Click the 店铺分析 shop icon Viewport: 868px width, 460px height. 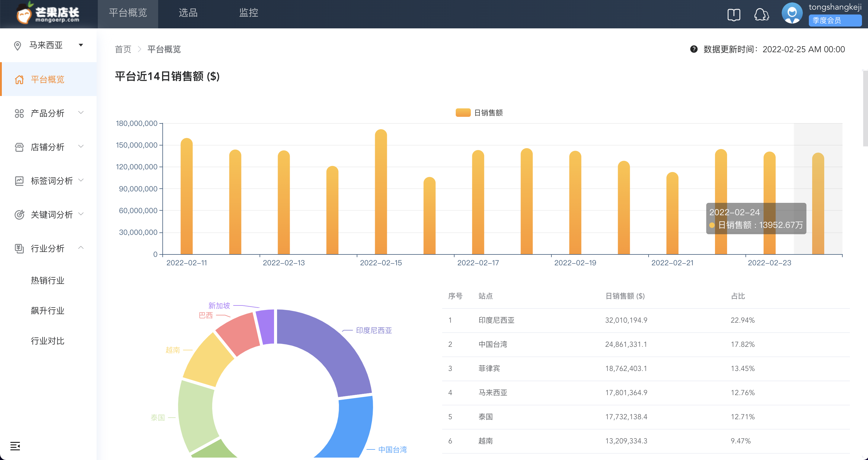[19, 147]
